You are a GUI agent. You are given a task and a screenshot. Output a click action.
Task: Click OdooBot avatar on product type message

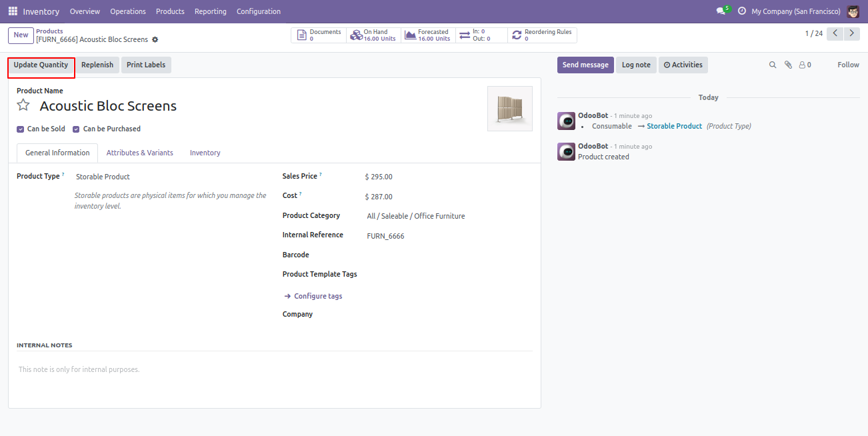[566, 121]
